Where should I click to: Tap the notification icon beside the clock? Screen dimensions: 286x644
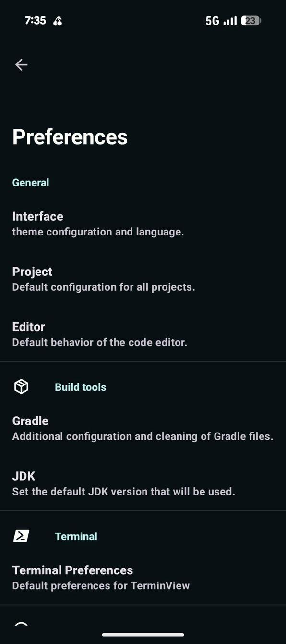58,21
